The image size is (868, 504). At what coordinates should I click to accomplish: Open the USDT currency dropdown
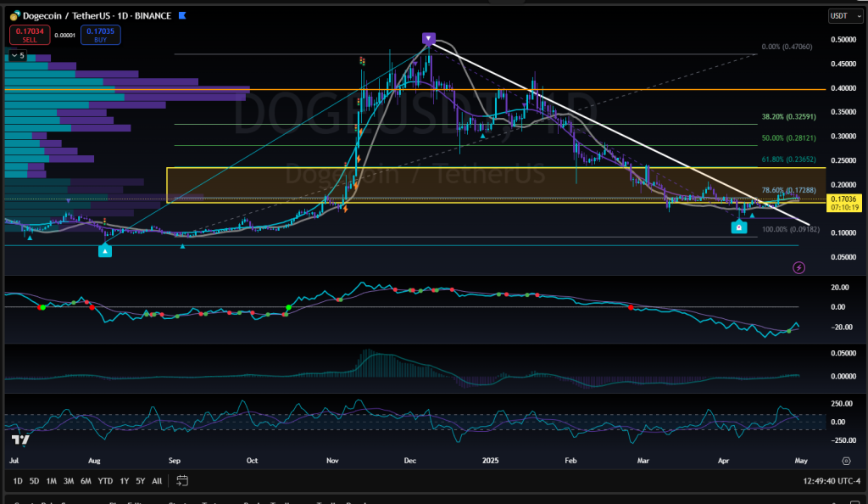tap(845, 16)
